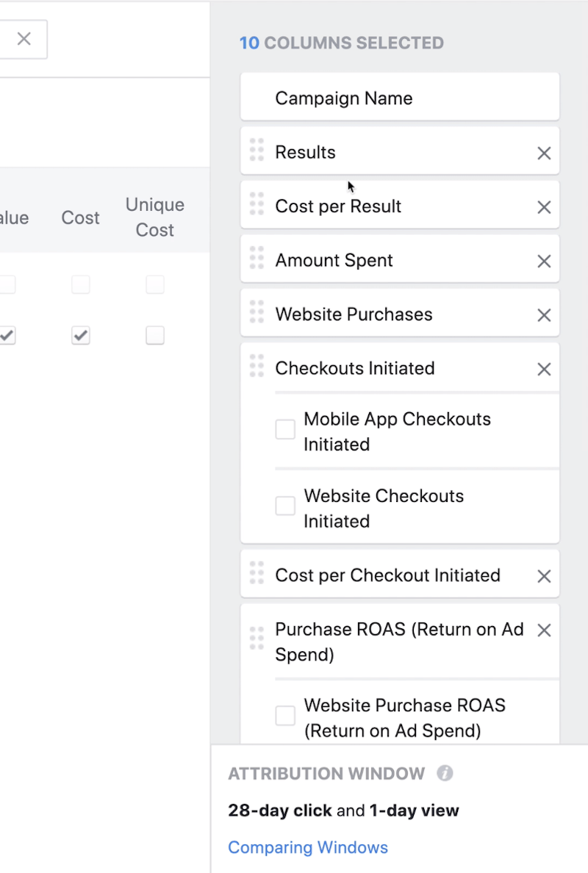
Task: Grab the drag handle beside Results
Action: pyautogui.click(x=257, y=151)
